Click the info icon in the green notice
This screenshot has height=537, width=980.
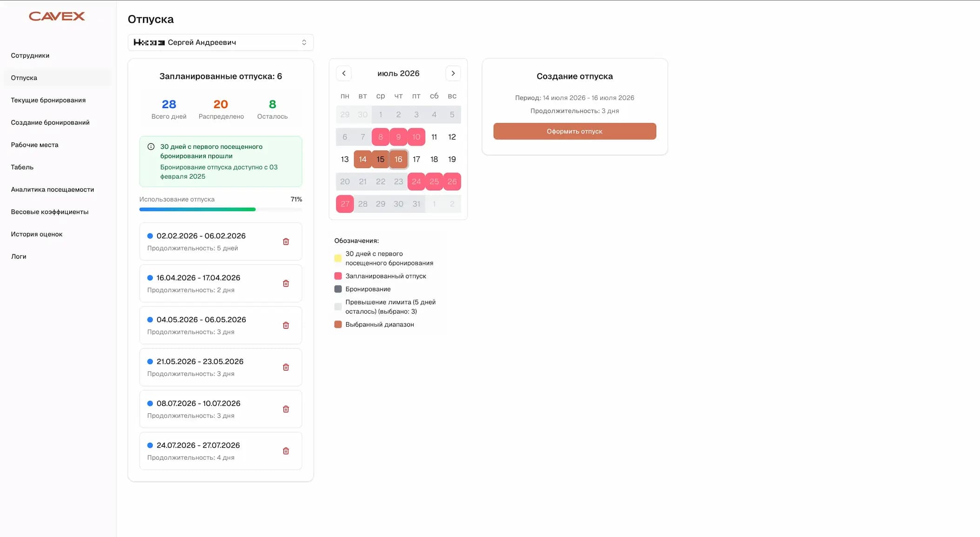click(x=150, y=146)
